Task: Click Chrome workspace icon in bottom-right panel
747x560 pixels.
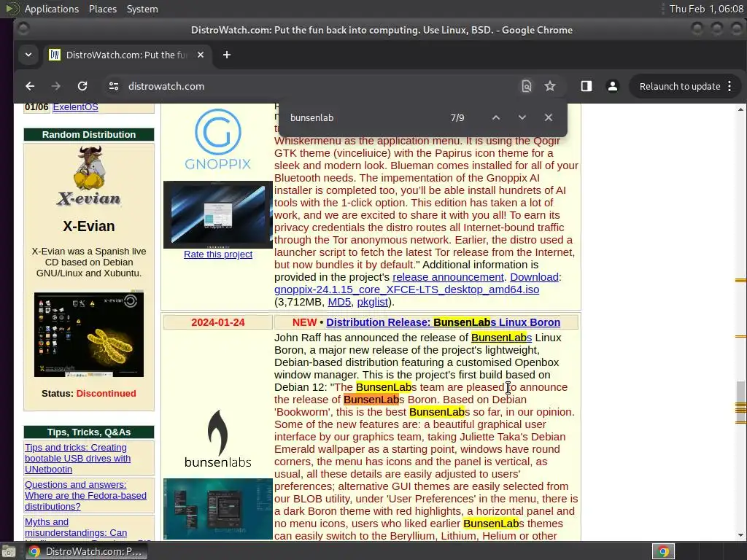Action: tap(663, 551)
